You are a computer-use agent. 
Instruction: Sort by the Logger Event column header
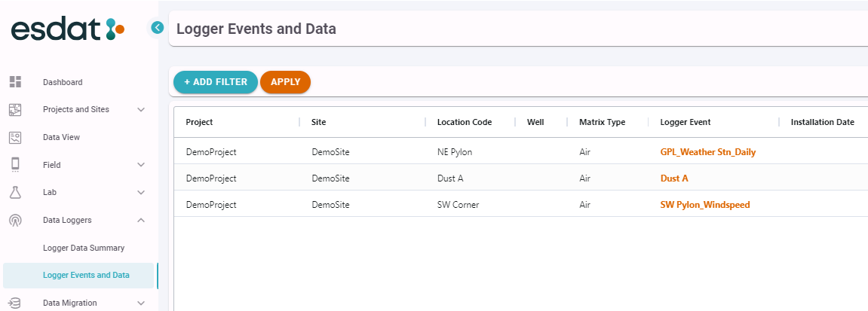[686, 122]
